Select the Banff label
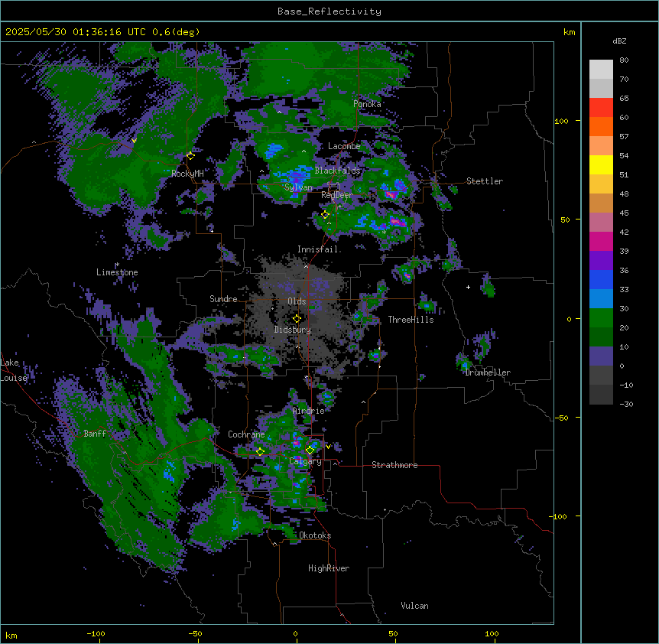The width and height of the screenshot is (659, 644). pyautogui.click(x=95, y=434)
